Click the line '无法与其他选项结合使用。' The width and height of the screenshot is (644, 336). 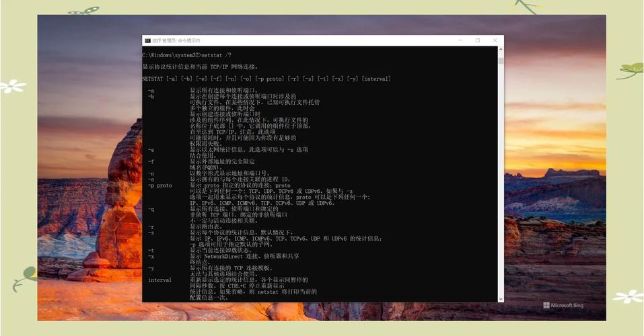pos(224,274)
